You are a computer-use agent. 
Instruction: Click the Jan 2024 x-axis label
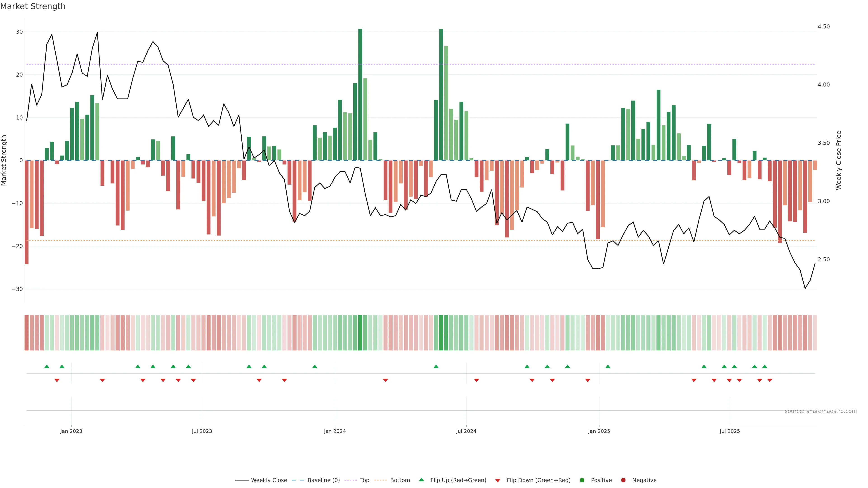tap(335, 431)
